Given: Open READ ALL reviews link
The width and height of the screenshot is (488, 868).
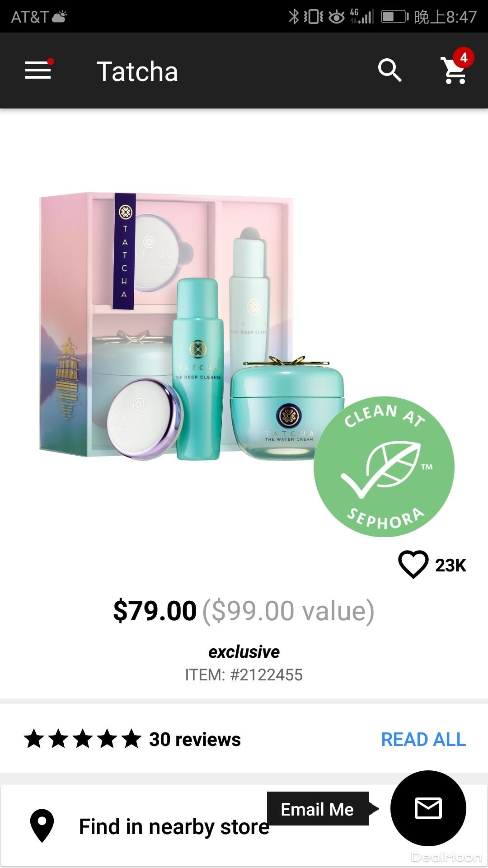Looking at the screenshot, I should coord(423,740).
